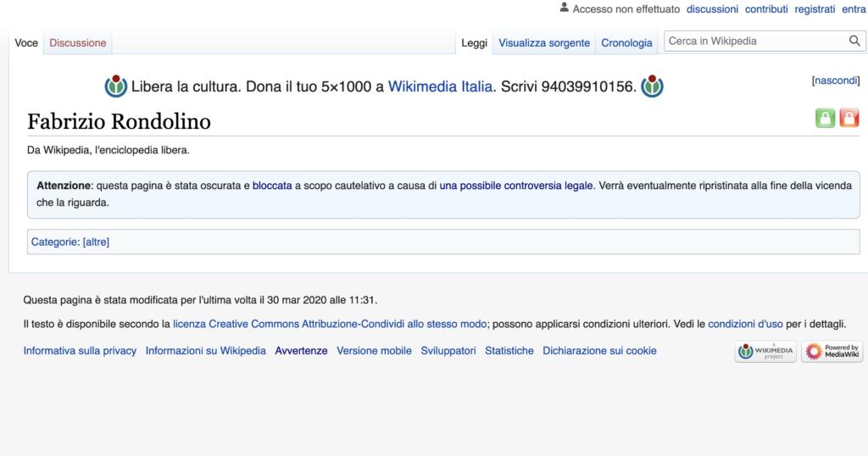Open the Powered by MediaWiki badge
Viewport: 868px width, 456px height.
tap(832, 352)
